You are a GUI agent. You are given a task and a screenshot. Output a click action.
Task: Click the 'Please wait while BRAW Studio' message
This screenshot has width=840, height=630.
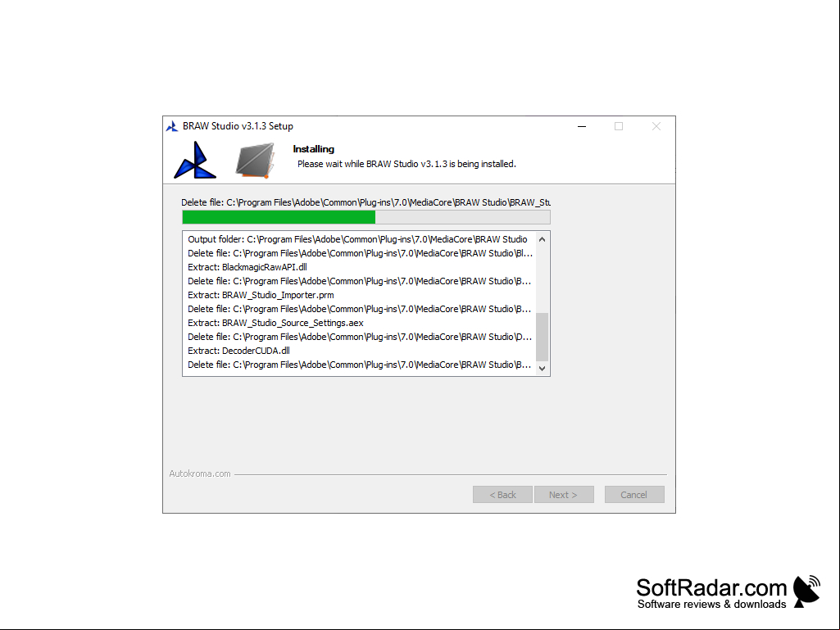point(406,164)
